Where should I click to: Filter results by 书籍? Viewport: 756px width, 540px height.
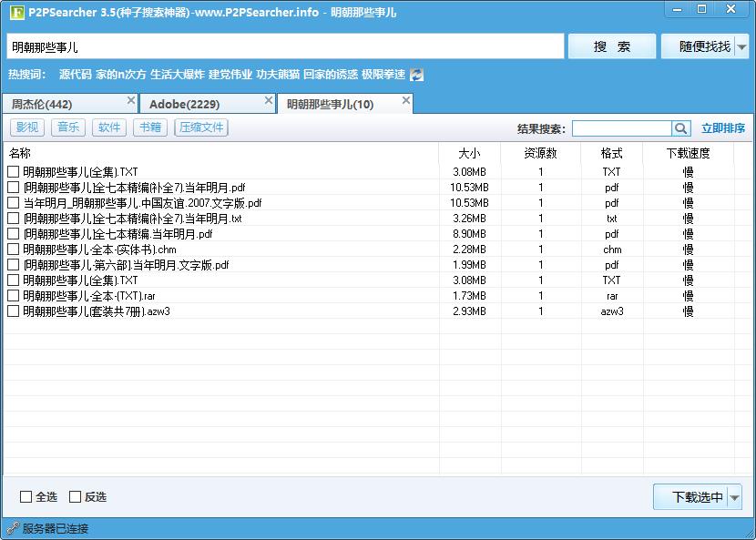tap(150, 127)
